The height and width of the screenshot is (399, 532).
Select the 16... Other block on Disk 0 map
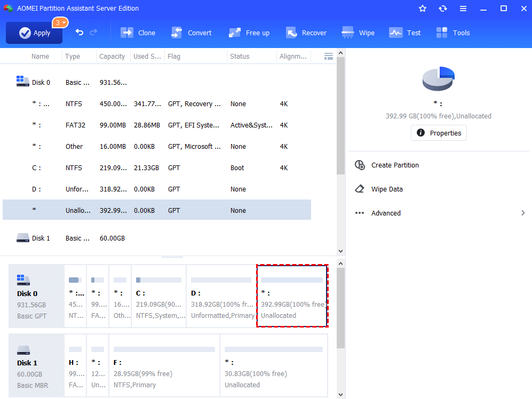point(120,296)
